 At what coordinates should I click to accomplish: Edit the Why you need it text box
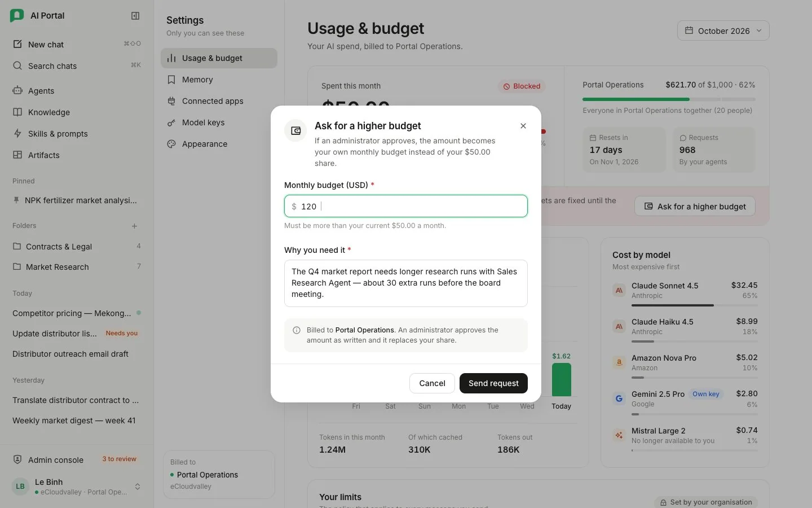pos(406,283)
